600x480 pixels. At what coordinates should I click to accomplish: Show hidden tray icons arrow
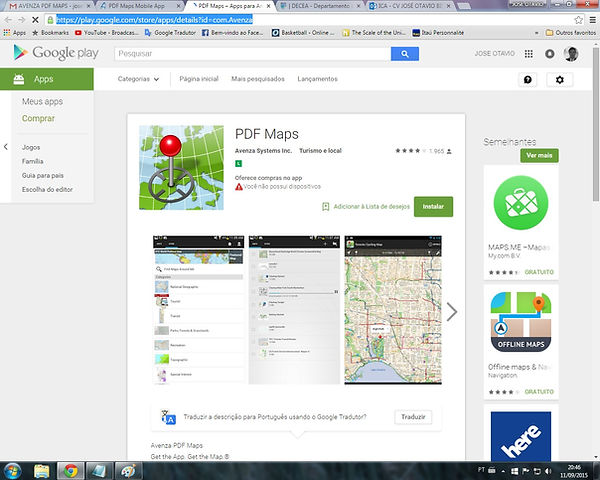[x=503, y=471]
